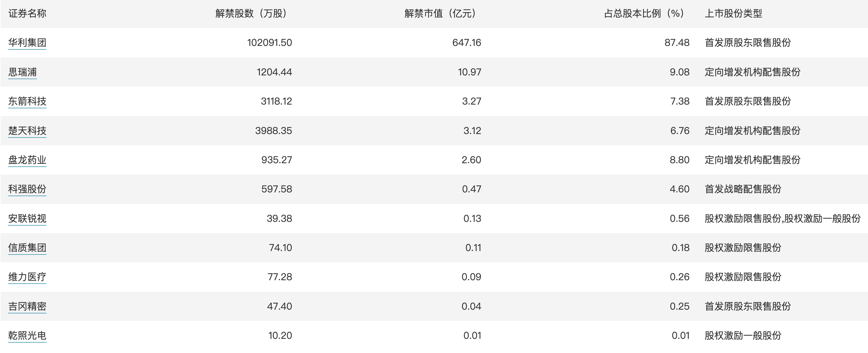Select 定向增发机构配售股份 in the 楚天科技 row

pyautogui.click(x=752, y=131)
